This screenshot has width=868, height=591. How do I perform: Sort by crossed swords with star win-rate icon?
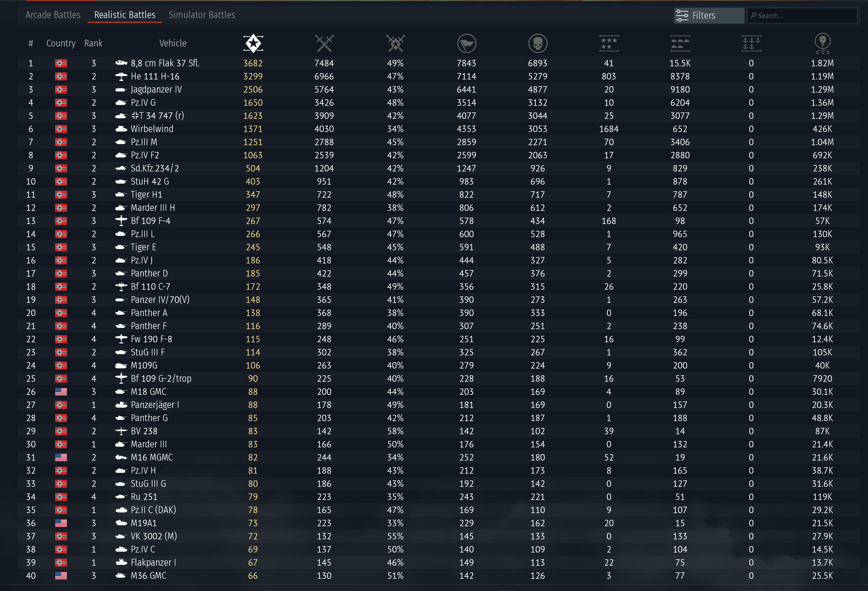click(395, 43)
